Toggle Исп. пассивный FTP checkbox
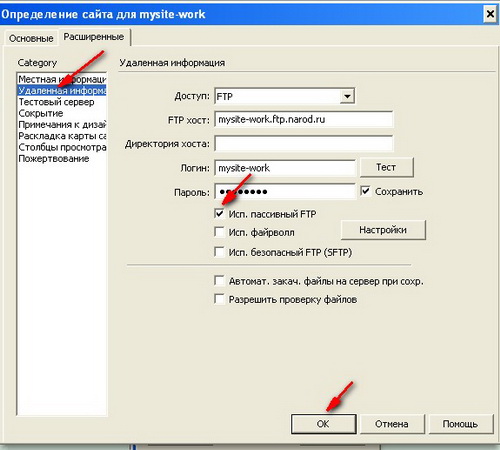The width and height of the screenshot is (500, 450). coord(219,213)
